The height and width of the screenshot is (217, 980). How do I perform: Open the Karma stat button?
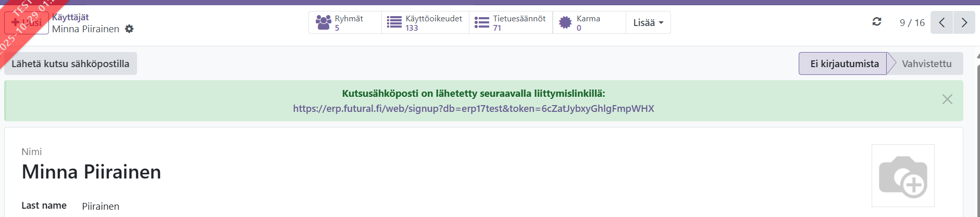pos(589,23)
